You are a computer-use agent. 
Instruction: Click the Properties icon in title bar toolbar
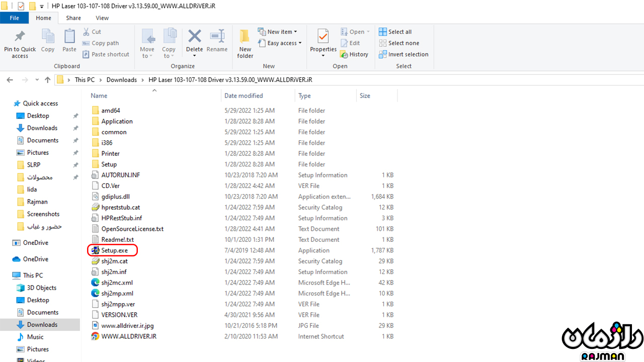point(21,6)
